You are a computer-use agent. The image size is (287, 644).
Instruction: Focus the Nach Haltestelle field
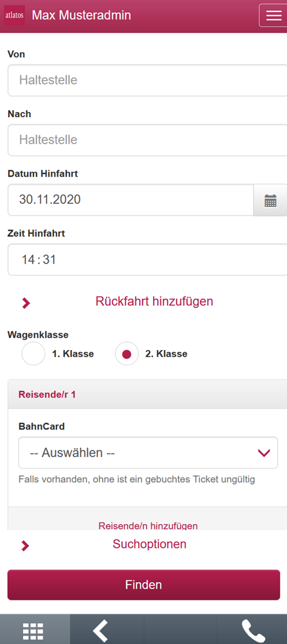[147, 140]
